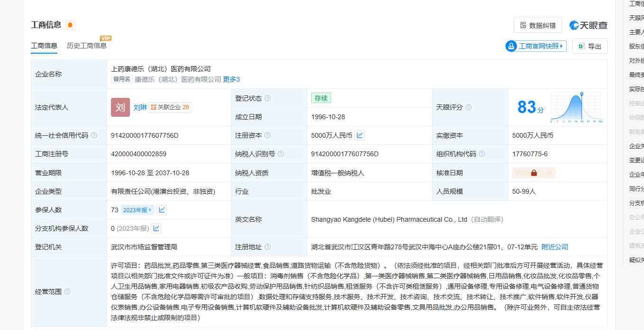Click the chart icon for 分支机构参保人数
This screenshot has height=330, width=644.
pos(156,228)
